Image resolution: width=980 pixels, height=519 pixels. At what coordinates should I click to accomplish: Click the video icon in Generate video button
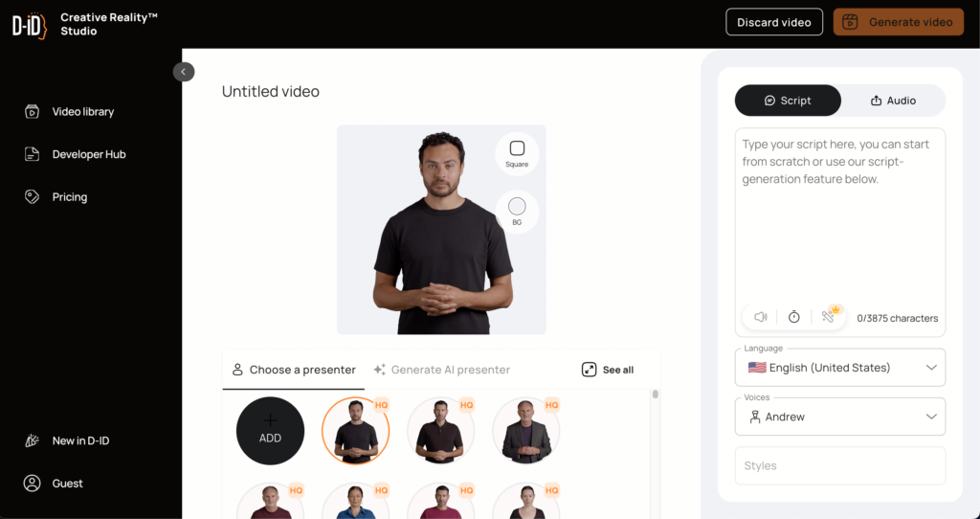pyautogui.click(x=850, y=22)
